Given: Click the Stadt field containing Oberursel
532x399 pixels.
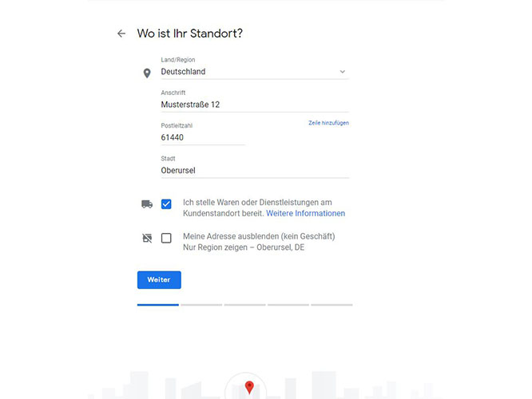Looking at the screenshot, I should 255,170.
